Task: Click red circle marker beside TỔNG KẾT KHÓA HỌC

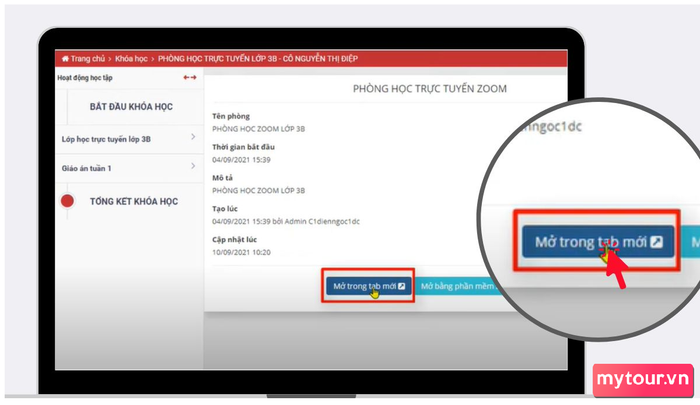Action: pos(67,201)
